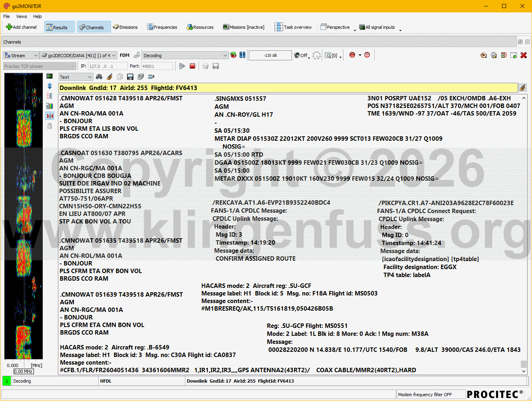Pause the decoder with the blue pause icon

point(242,55)
